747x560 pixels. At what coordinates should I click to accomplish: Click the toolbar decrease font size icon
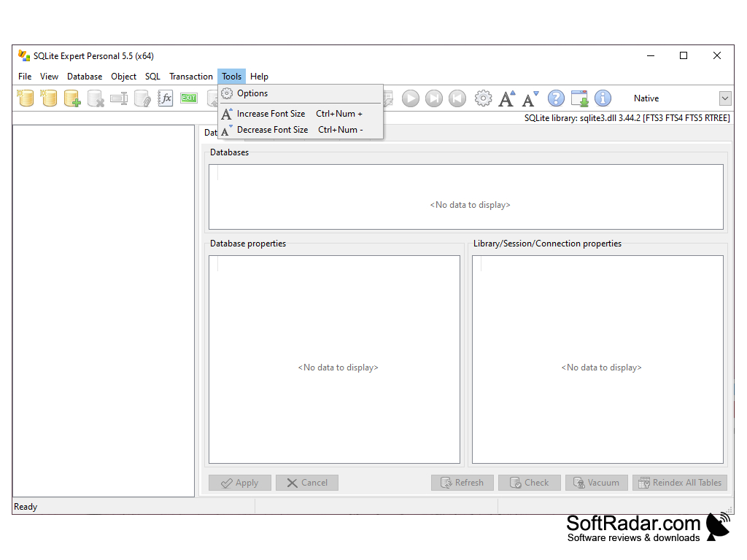coord(530,98)
